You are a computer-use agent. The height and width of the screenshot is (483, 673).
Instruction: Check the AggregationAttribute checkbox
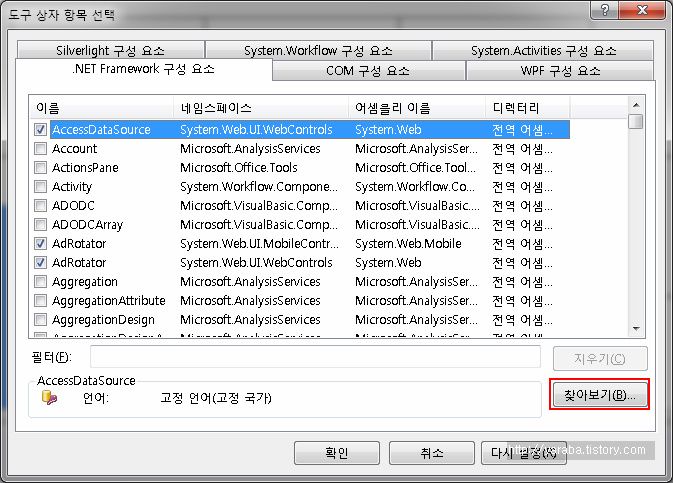click(40, 301)
